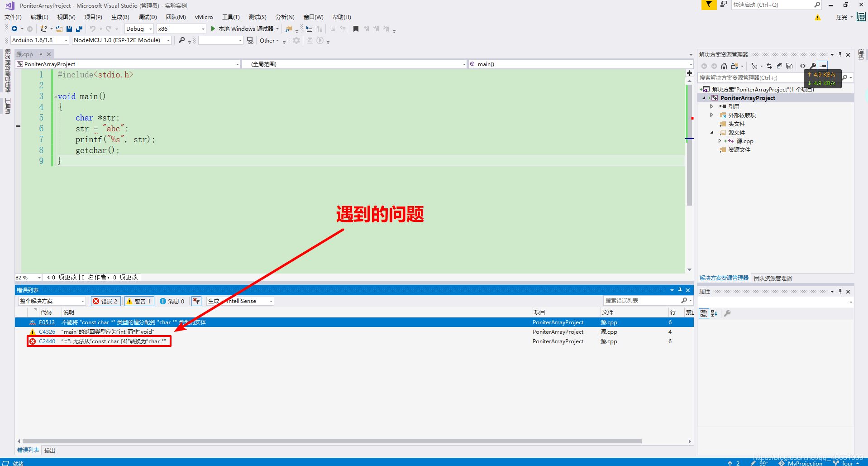Toggle a bookmark with the bookmark icon
The height and width of the screenshot is (466, 868).
click(x=356, y=29)
